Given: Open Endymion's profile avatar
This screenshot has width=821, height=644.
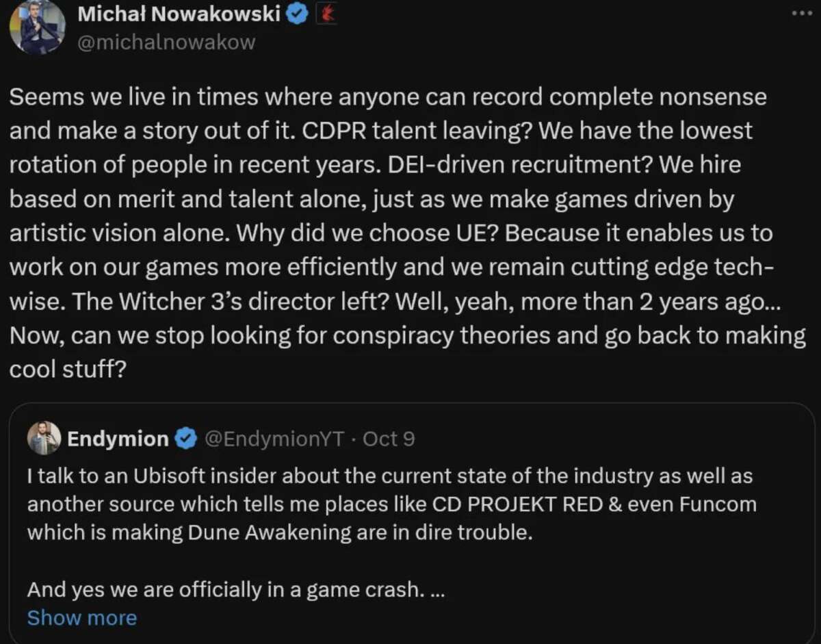Looking at the screenshot, I should click(44, 438).
